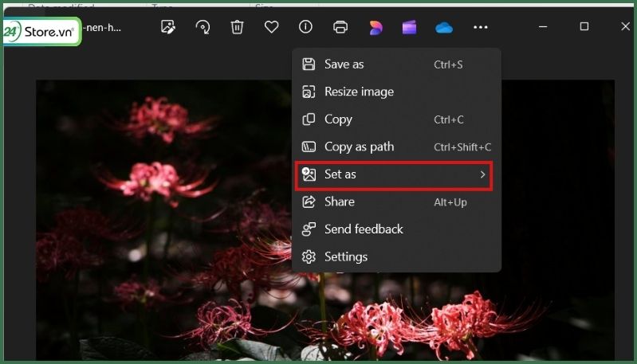Rotate the photo using the rotate icon
Image resolution: width=637 pixels, height=364 pixels.
[203, 27]
